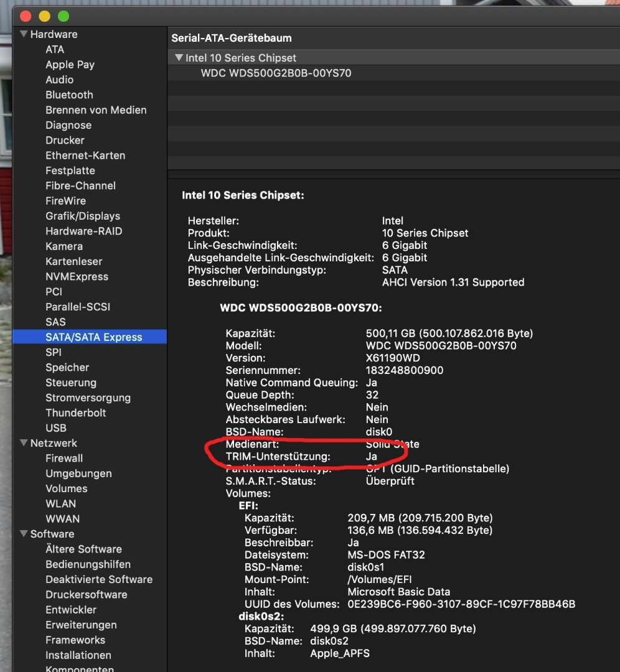Select the highlighted SATA/SATA Express entry

[x=90, y=337]
